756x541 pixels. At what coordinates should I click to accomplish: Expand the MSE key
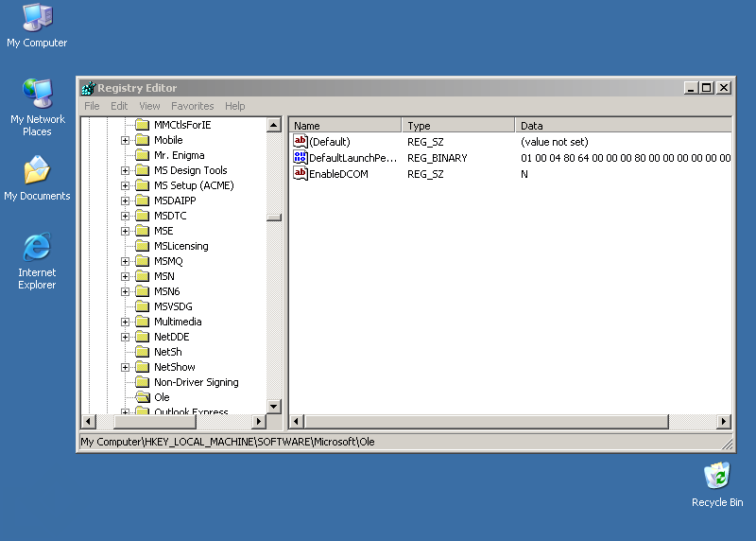point(125,231)
